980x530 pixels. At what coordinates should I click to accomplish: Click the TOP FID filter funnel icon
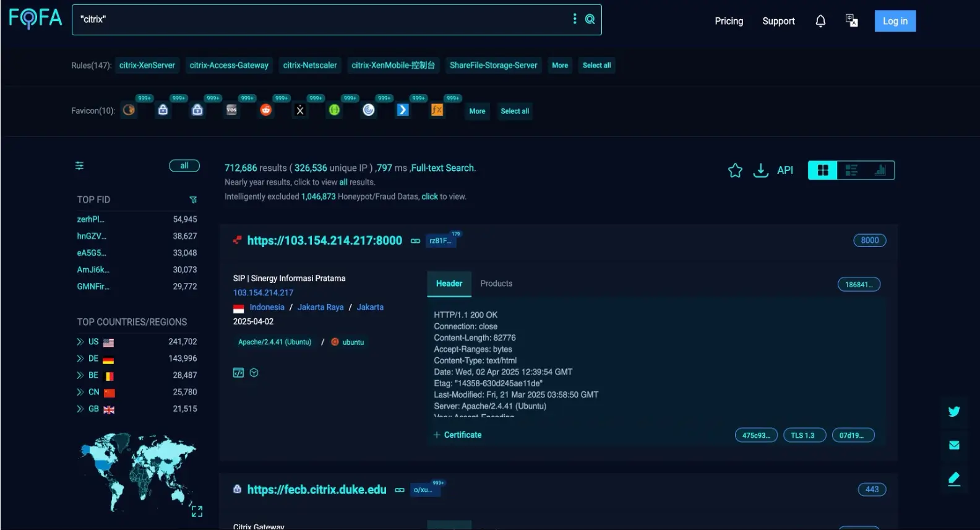pyautogui.click(x=193, y=199)
